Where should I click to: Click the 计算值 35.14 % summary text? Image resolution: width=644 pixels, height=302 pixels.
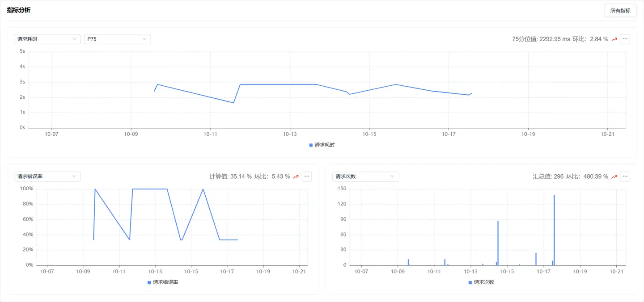coord(230,177)
